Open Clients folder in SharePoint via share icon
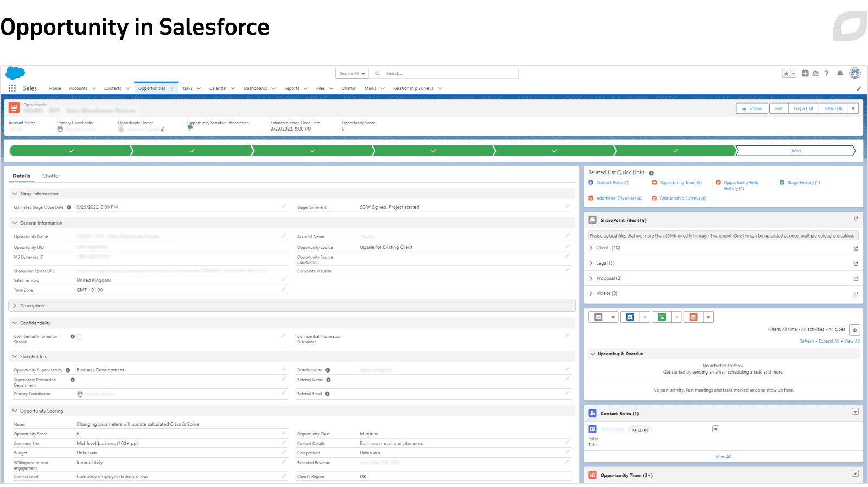Viewport: 868px width, 487px height. coord(856,248)
